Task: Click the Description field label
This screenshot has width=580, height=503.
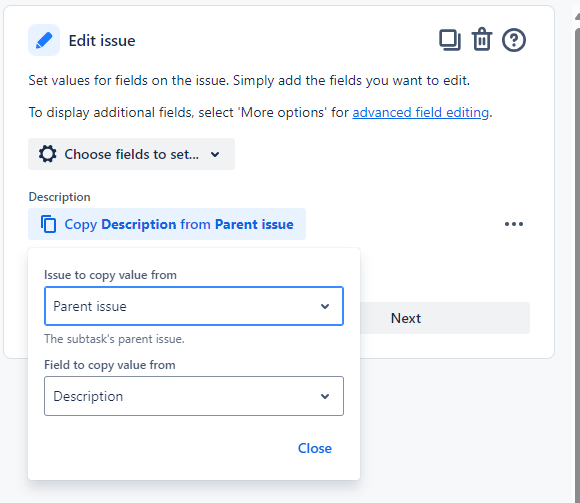Action: pyautogui.click(x=60, y=197)
